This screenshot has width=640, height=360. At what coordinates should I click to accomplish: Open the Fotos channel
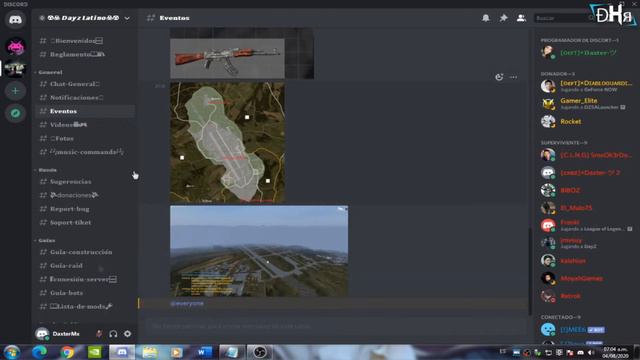[85, 138]
